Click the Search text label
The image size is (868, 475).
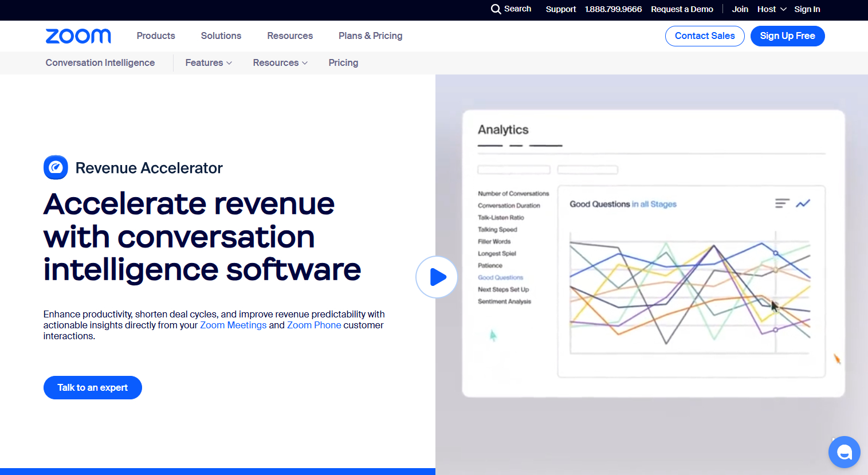click(x=518, y=9)
